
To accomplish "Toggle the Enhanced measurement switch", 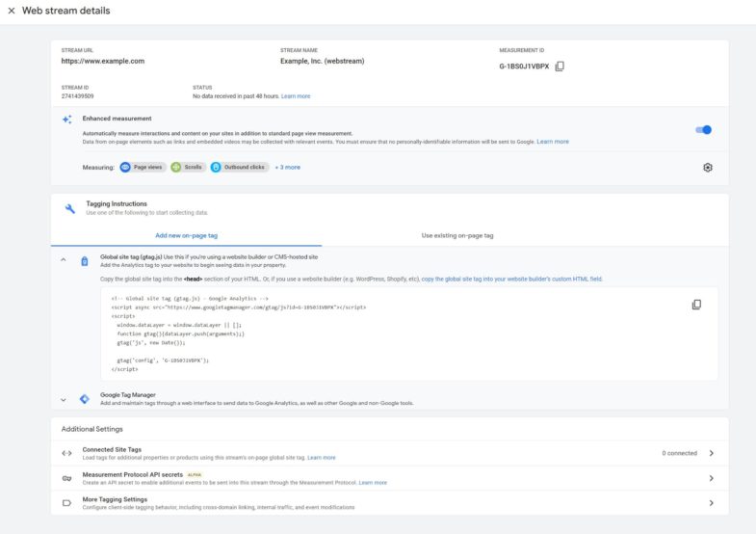I will click(x=703, y=130).
